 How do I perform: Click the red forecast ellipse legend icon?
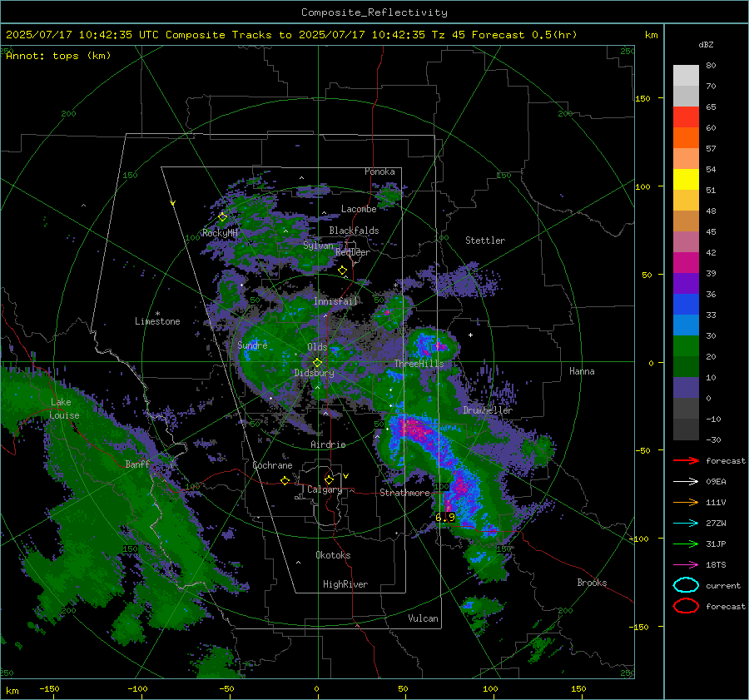click(x=686, y=606)
